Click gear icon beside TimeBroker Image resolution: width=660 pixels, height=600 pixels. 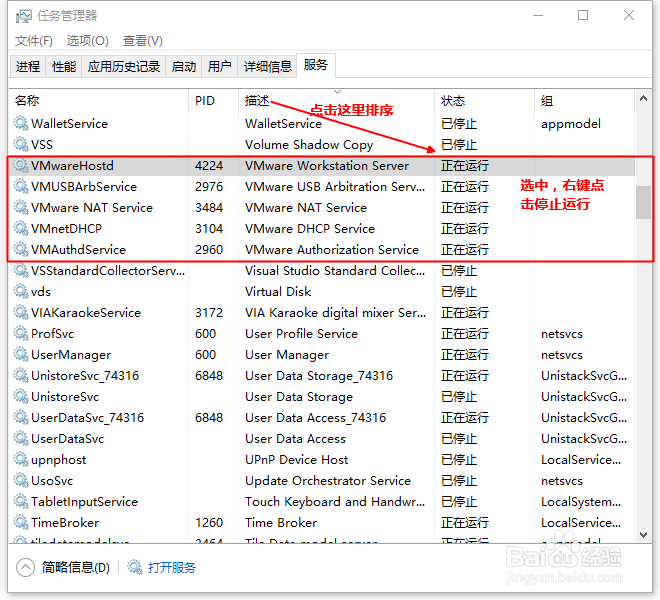tap(21, 523)
